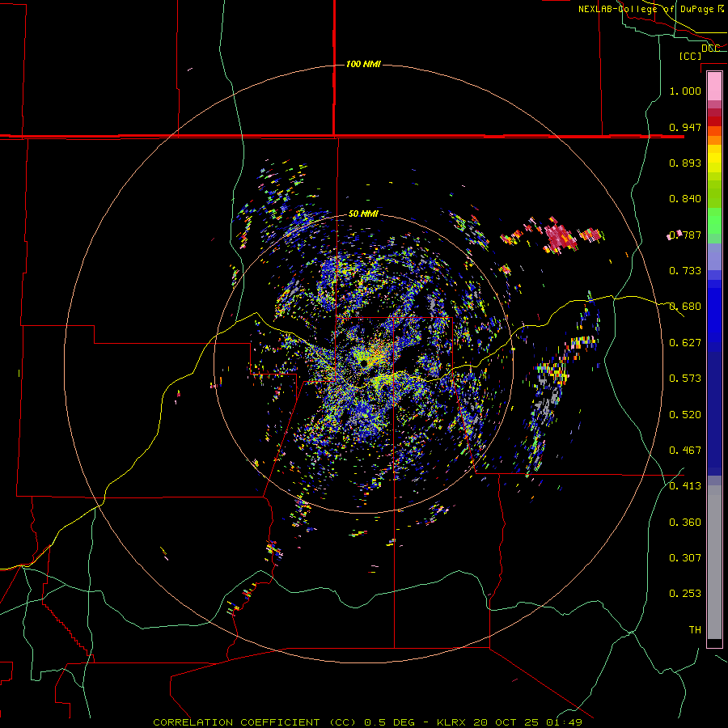Click the 0.947 scale value
The width and height of the screenshot is (728, 728).
685,127
